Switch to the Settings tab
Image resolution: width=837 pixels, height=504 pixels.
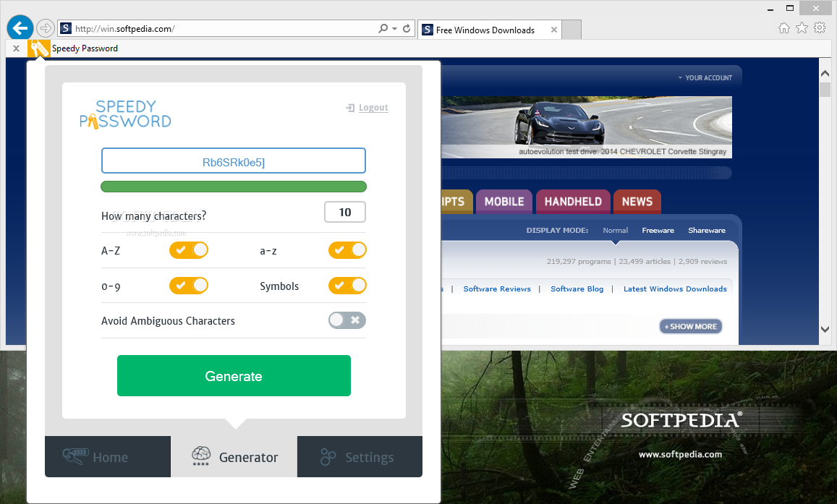pyautogui.click(x=360, y=456)
